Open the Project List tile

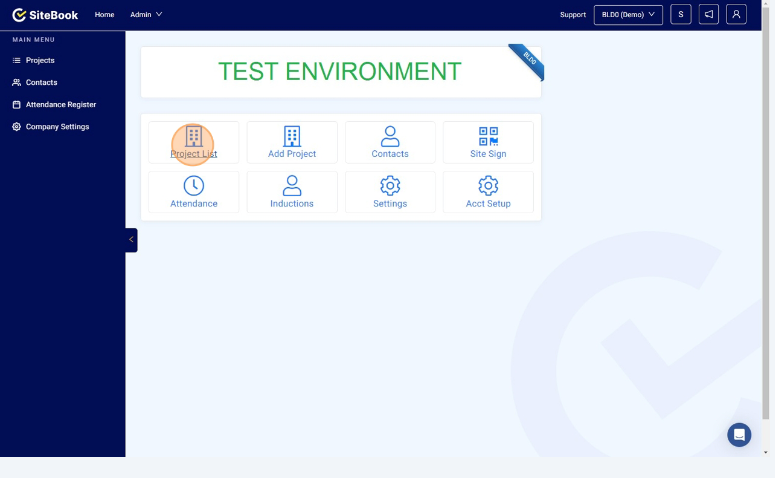click(194, 142)
